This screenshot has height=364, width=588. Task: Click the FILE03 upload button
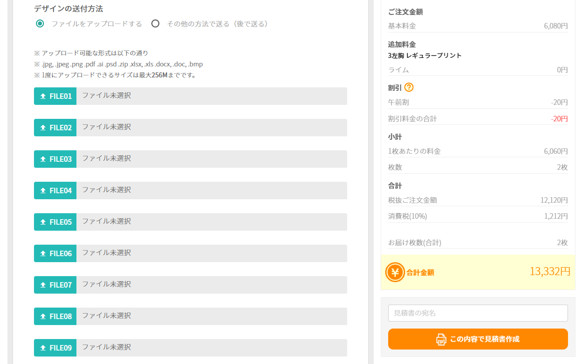tap(55, 159)
